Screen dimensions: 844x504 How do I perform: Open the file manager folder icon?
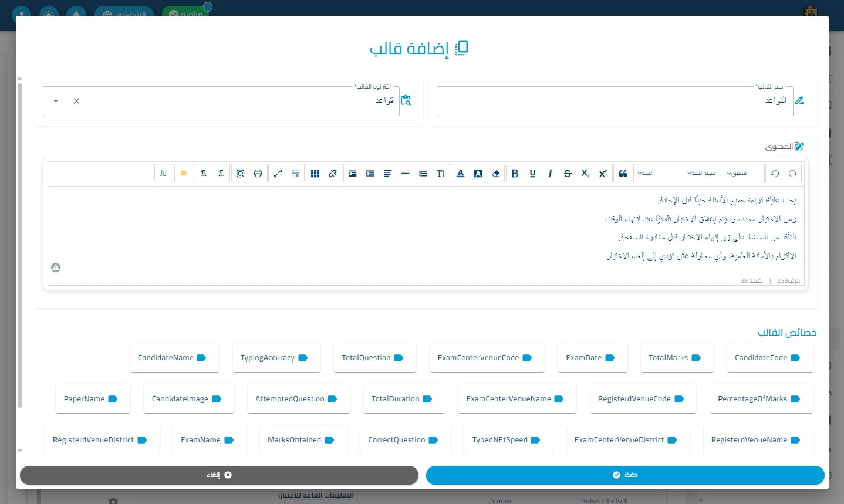[x=184, y=174]
